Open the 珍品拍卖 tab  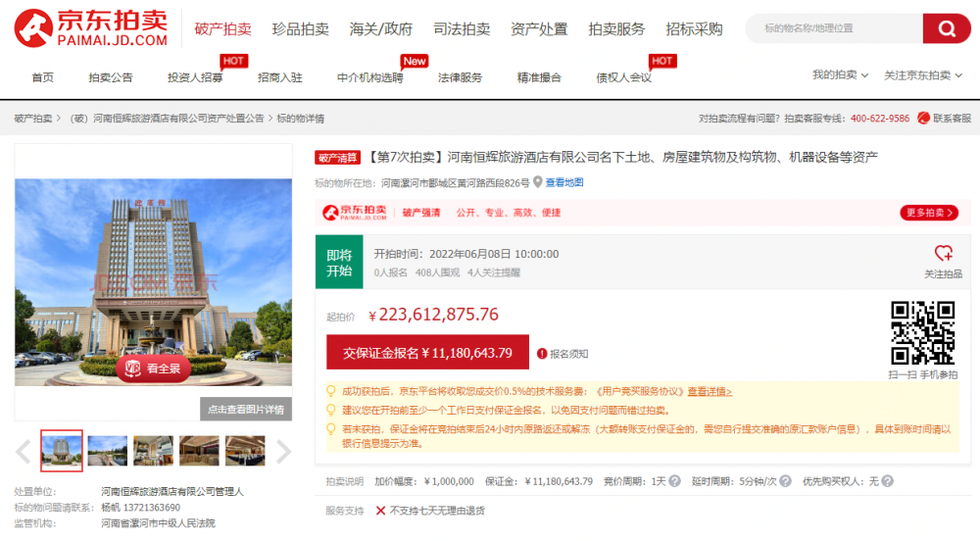(x=300, y=28)
